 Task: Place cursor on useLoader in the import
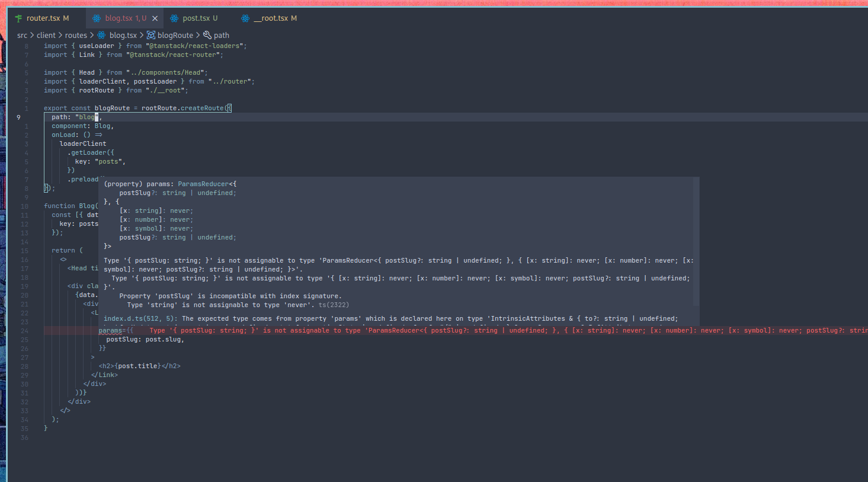coord(97,46)
